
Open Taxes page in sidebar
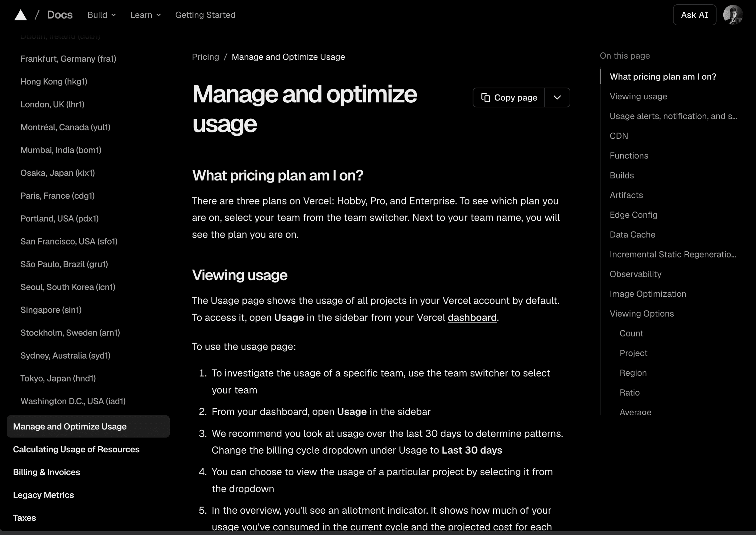coord(24,518)
